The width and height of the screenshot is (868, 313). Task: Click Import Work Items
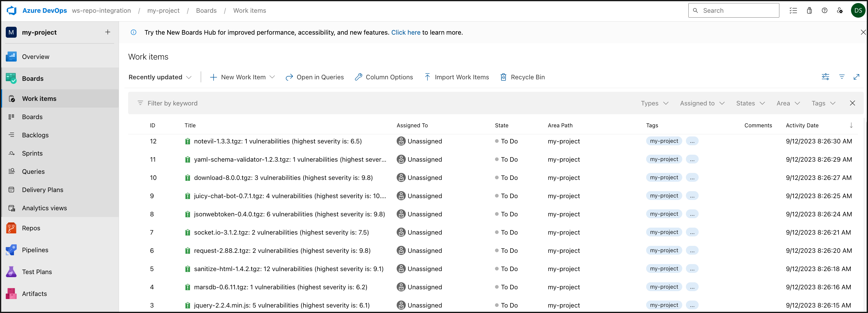pos(456,77)
